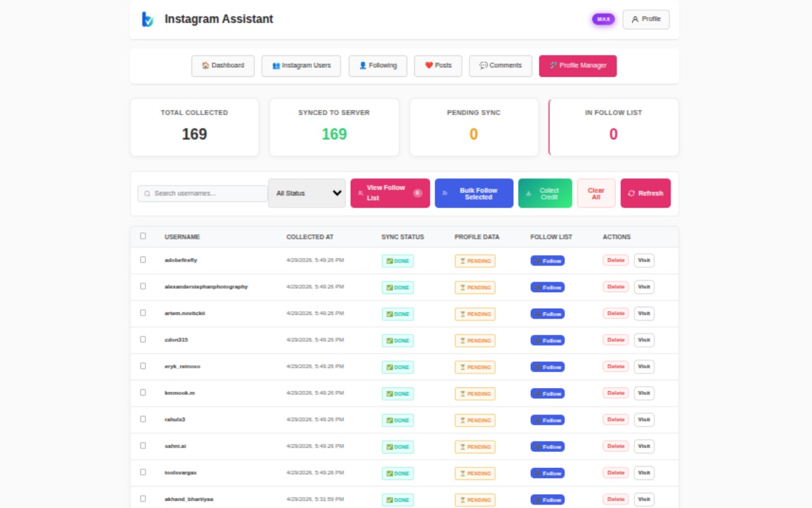812x508 pixels.
Task: Check the artem.novitckii row checkbox
Action: (143, 313)
